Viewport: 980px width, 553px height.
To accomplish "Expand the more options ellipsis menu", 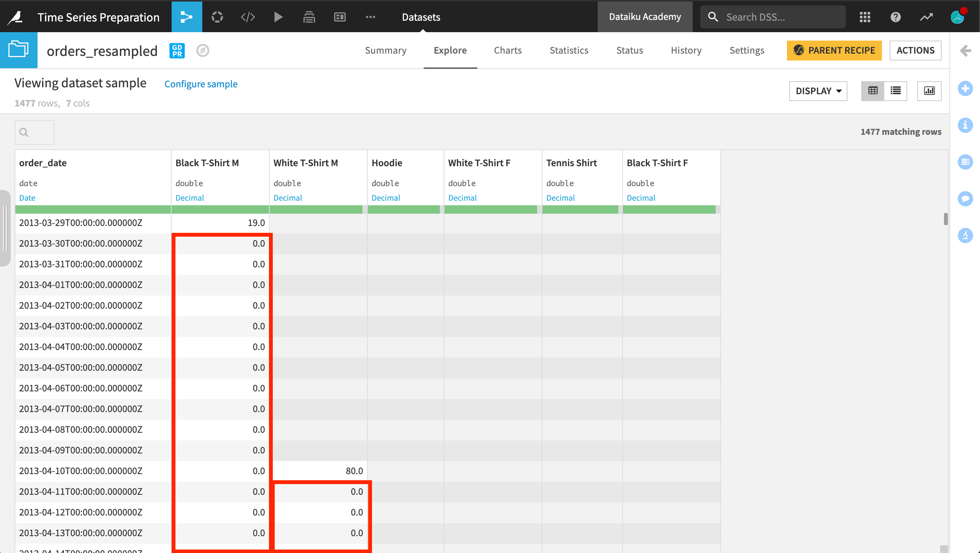I will (x=370, y=17).
